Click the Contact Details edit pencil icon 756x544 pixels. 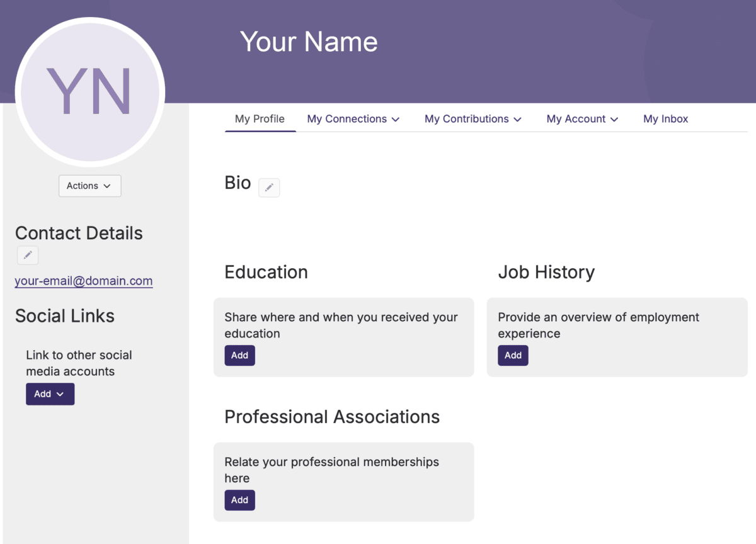click(28, 255)
